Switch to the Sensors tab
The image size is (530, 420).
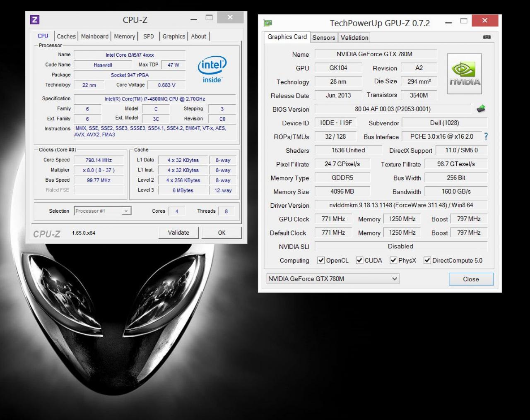pyautogui.click(x=324, y=38)
